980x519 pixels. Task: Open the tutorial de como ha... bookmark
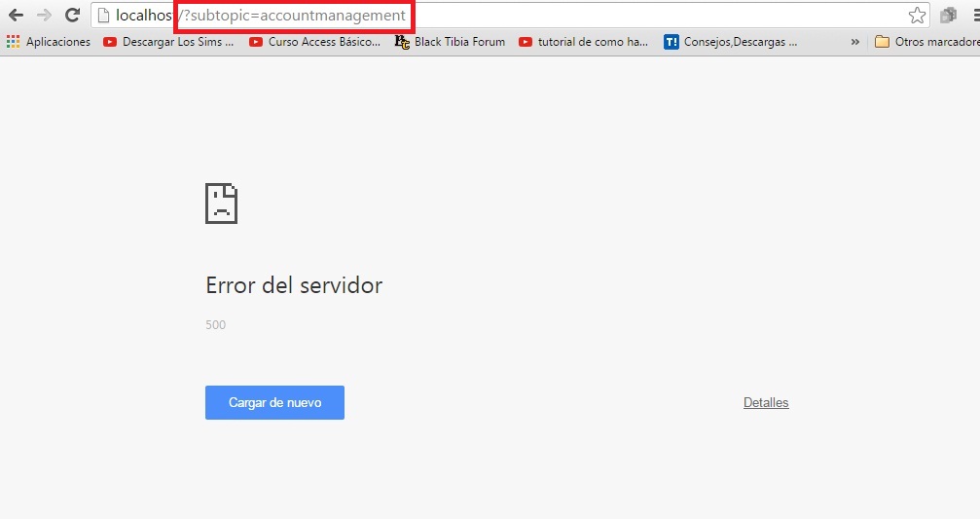(583, 42)
